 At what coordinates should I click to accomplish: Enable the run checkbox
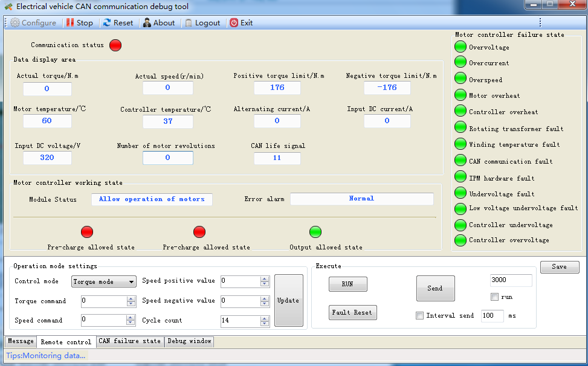point(494,297)
